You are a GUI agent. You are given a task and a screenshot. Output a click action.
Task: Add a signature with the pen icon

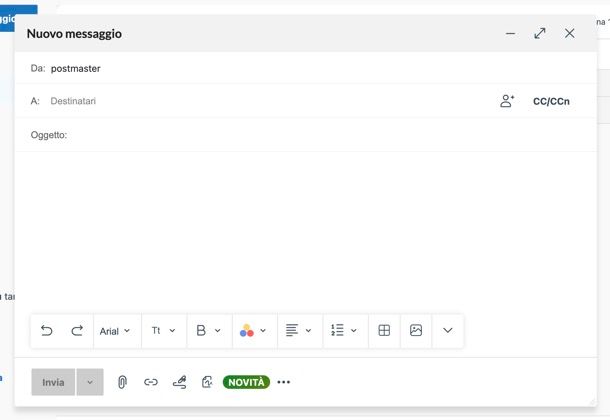[179, 382]
